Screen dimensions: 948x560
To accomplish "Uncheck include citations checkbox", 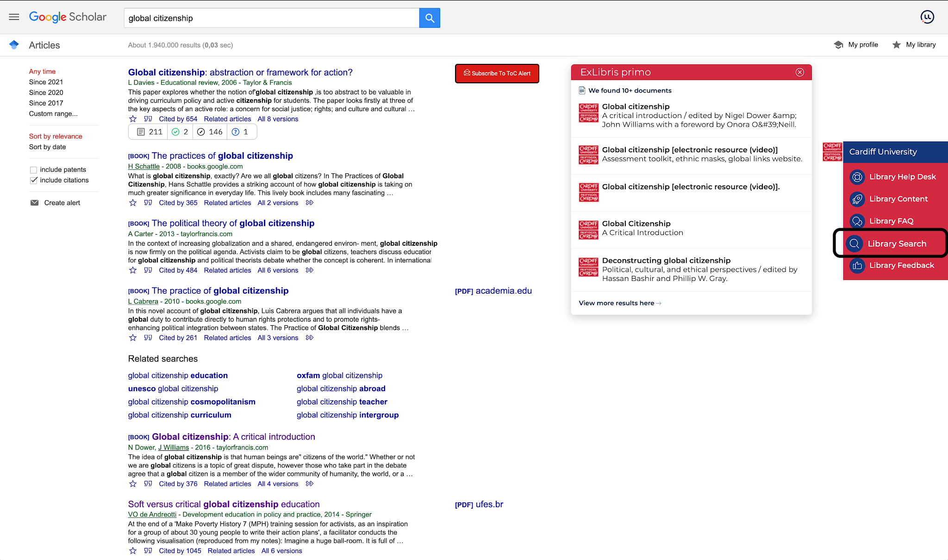I will [33, 180].
